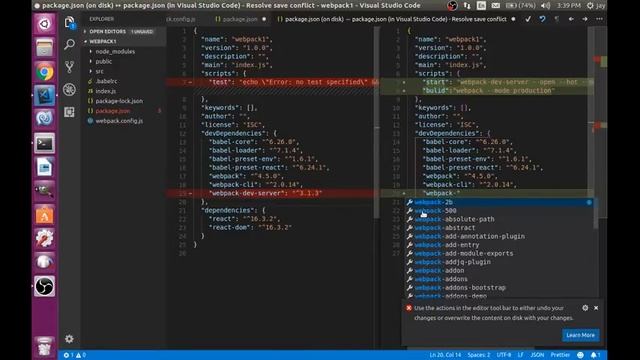Collapse the WEBPACK1 folder section
The width and height of the screenshot is (640, 360).
point(124,42)
